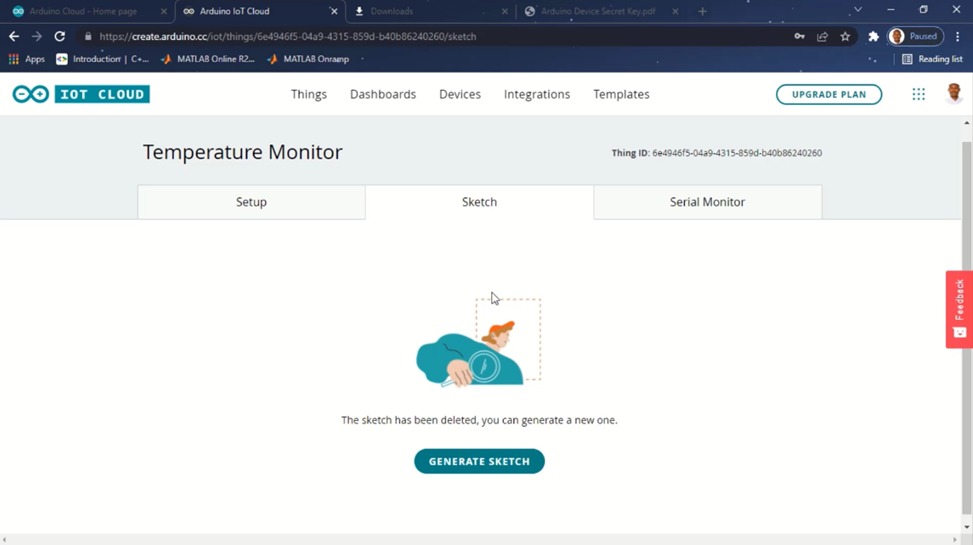The height and width of the screenshot is (545, 973).
Task: Open the red Feedback side button
Action: pos(959,309)
